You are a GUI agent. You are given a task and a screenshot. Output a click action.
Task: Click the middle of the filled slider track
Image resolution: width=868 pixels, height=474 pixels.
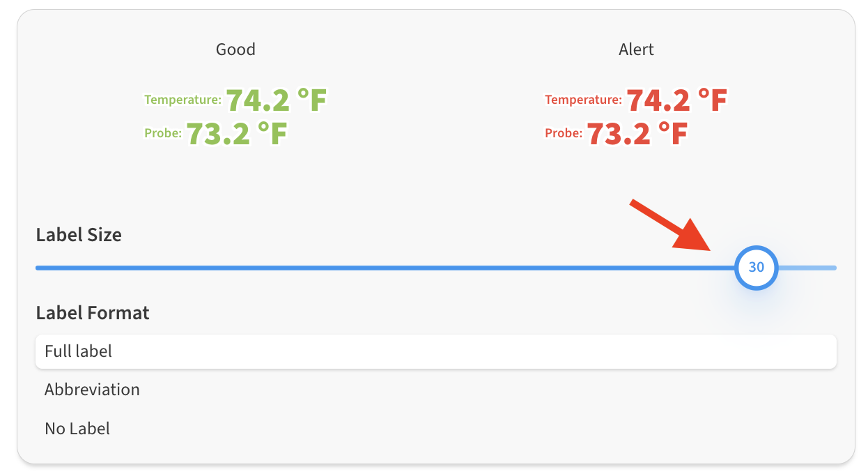coord(385,268)
